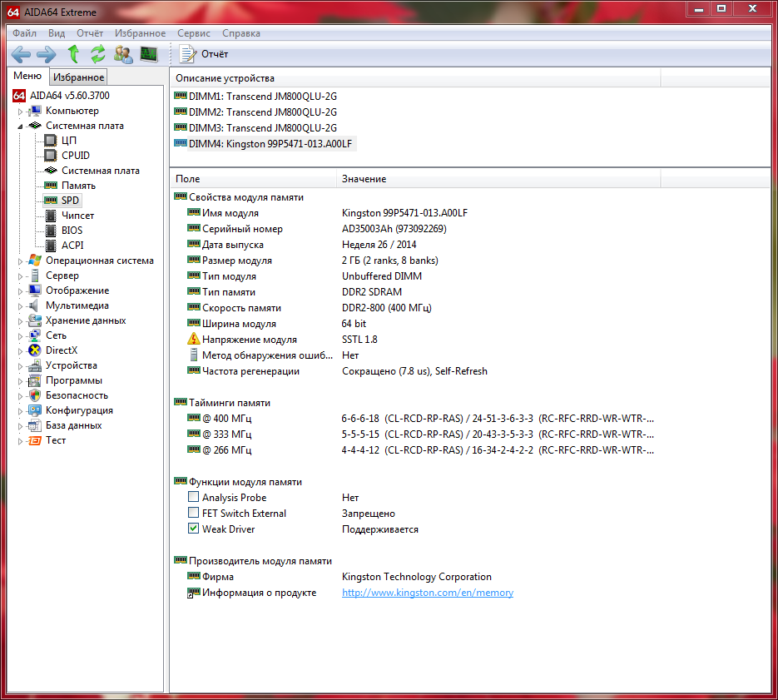Open the green monitor graph toolbar icon
The width and height of the screenshot is (778, 700).
point(149,53)
